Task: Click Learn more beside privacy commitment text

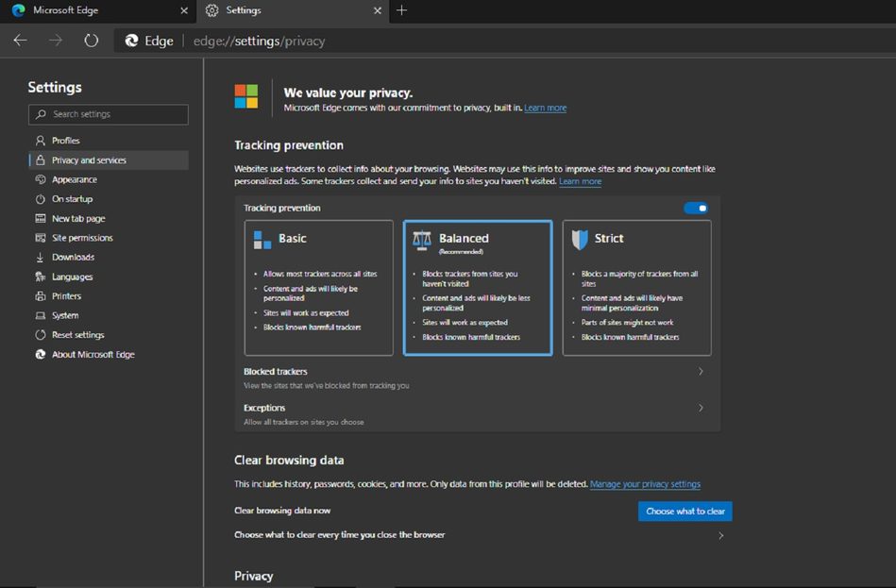Action: (x=545, y=108)
